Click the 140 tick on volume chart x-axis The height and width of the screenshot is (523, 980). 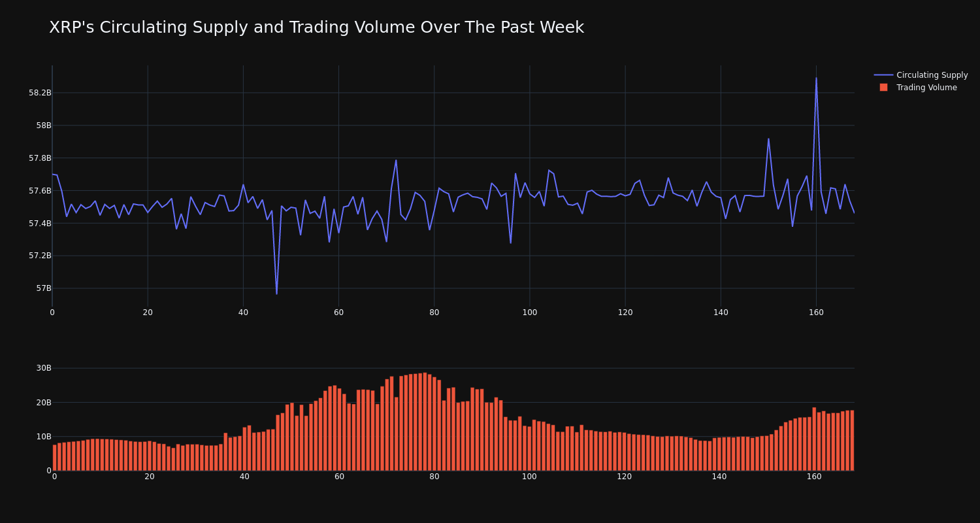click(719, 477)
